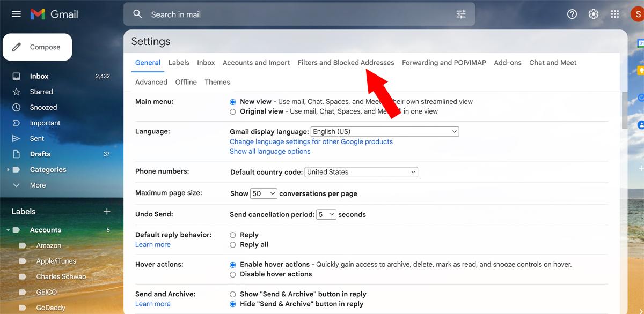Open the main menu hamburger icon
The width and height of the screenshot is (644, 314).
pyautogui.click(x=16, y=14)
